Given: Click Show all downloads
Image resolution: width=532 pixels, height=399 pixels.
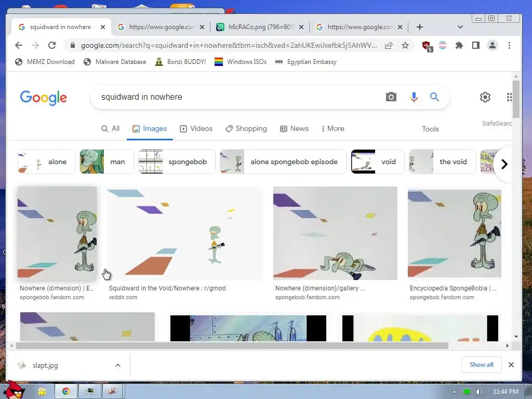Looking at the screenshot, I should tap(481, 365).
